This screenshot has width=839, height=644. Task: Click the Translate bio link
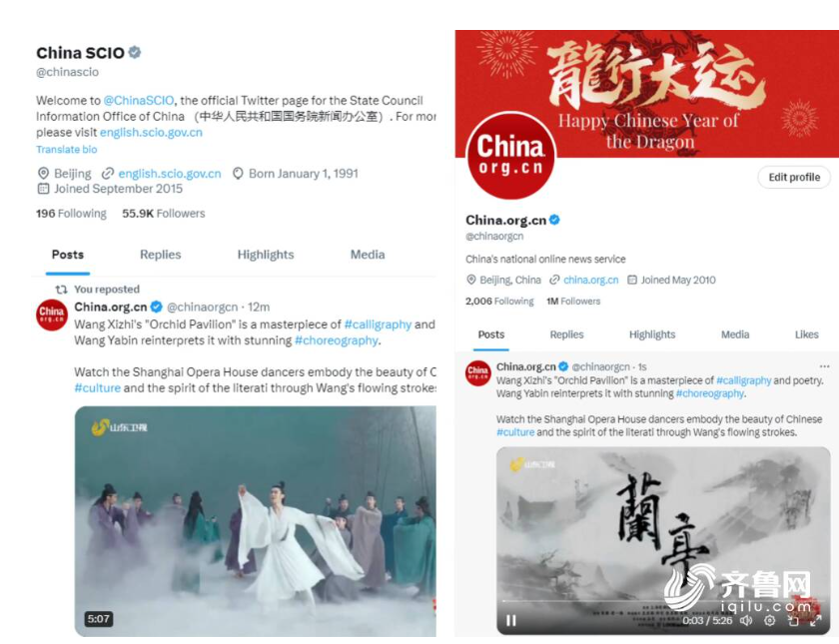[x=67, y=149]
